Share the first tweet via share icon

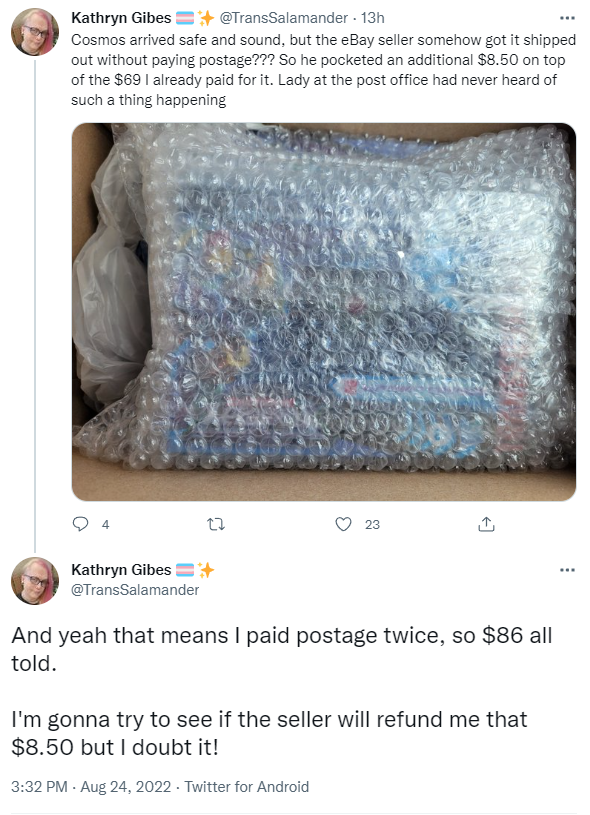pos(486,524)
